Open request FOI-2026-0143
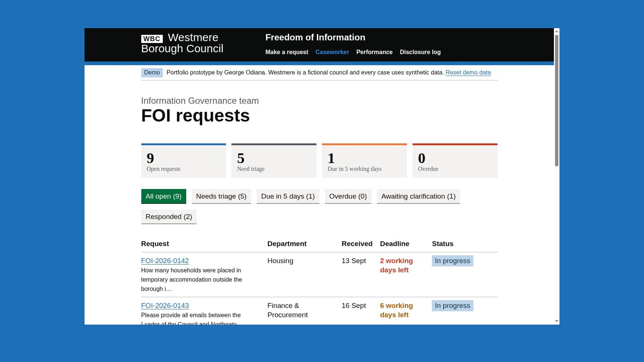This screenshot has height=362, width=644. (165, 306)
